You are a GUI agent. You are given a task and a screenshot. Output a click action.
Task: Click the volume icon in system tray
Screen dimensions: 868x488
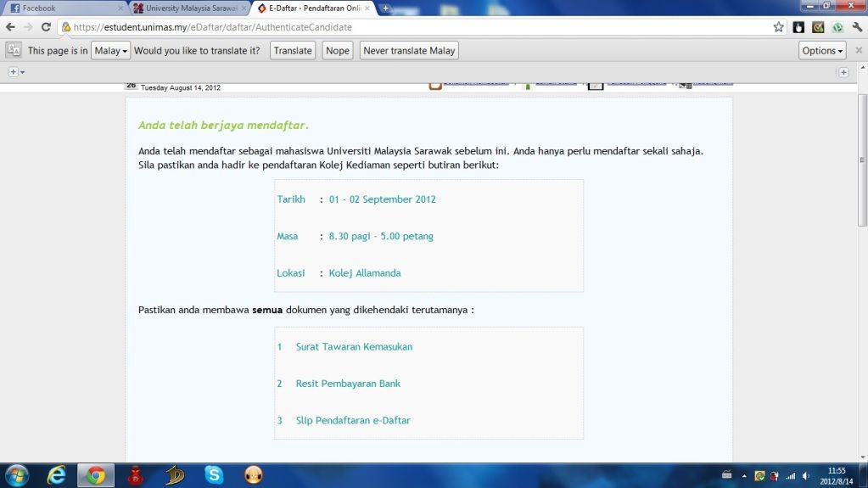pyautogui.click(x=805, y=476)
